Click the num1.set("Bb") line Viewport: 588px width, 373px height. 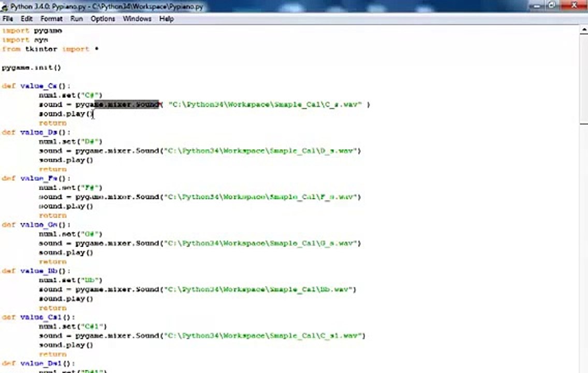click(x=70, y=280)
